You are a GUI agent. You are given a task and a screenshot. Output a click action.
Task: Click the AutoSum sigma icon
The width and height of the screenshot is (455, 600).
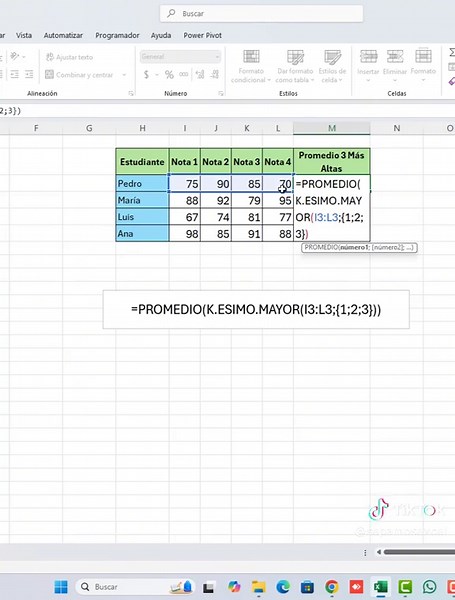452,53
